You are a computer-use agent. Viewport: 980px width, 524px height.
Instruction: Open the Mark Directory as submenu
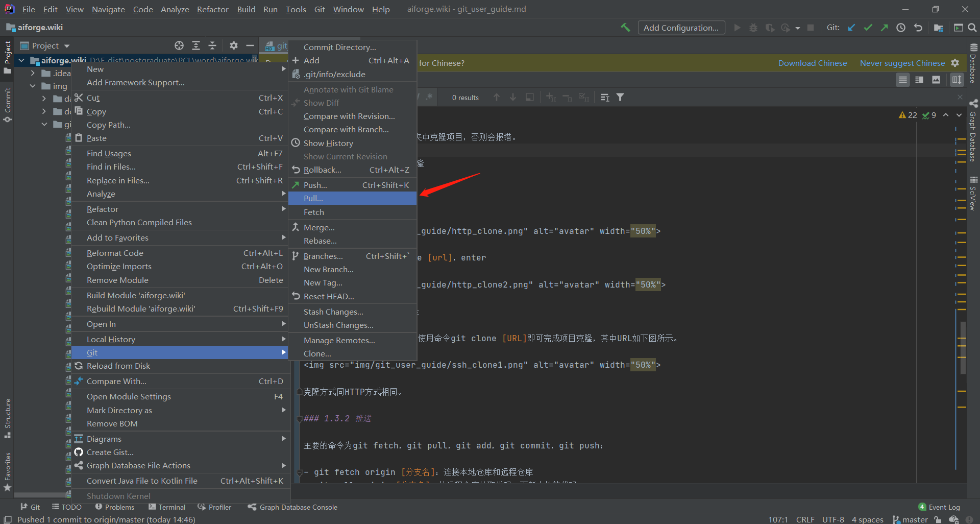pos(180,410)
